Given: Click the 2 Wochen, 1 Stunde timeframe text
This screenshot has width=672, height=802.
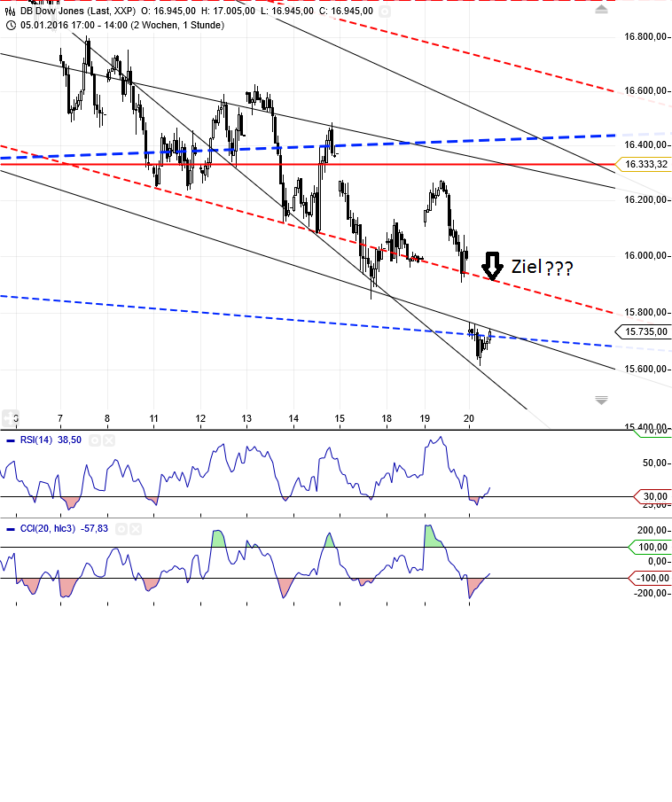Looking at the screenshot, I should click(176, 25).
